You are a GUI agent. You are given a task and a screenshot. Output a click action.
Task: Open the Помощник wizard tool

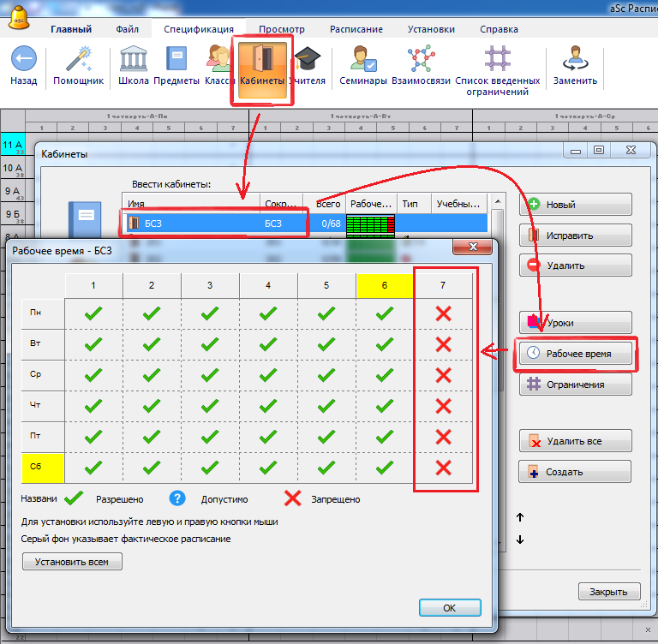pos(78,60)
